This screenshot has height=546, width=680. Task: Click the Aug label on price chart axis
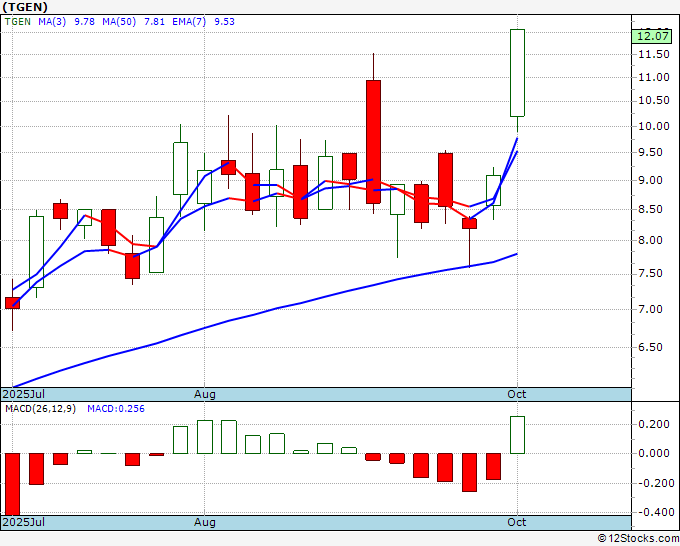(x=205, y=394)
